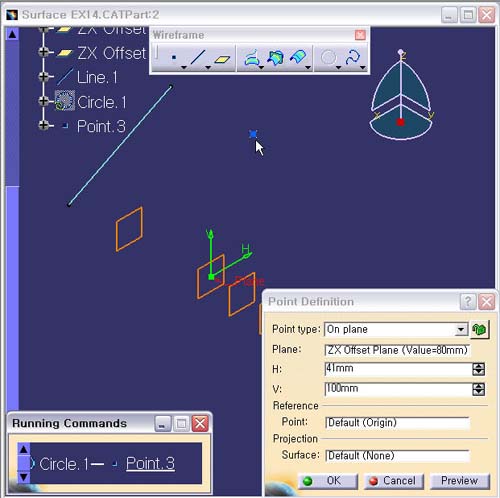Expand the Point.3 tree node
Viewport: 500px width, 498px height.
(44, 125)
